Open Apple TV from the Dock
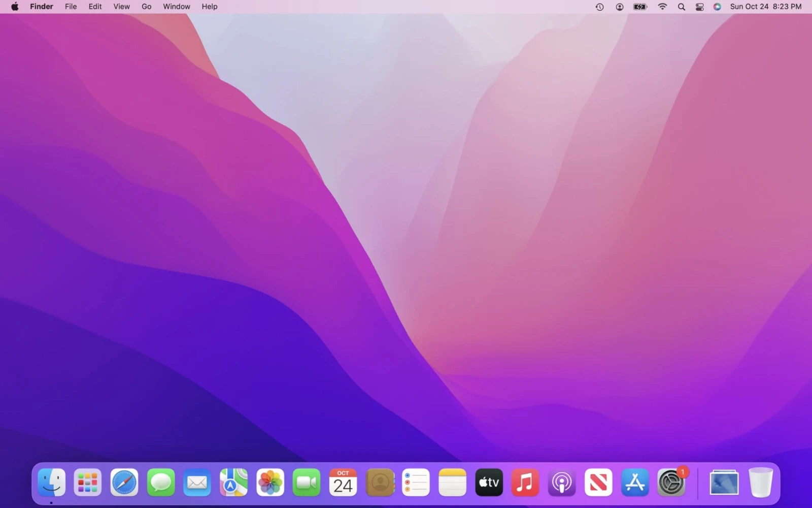Viewport: 812px width, 508px height. click(489, 483)
